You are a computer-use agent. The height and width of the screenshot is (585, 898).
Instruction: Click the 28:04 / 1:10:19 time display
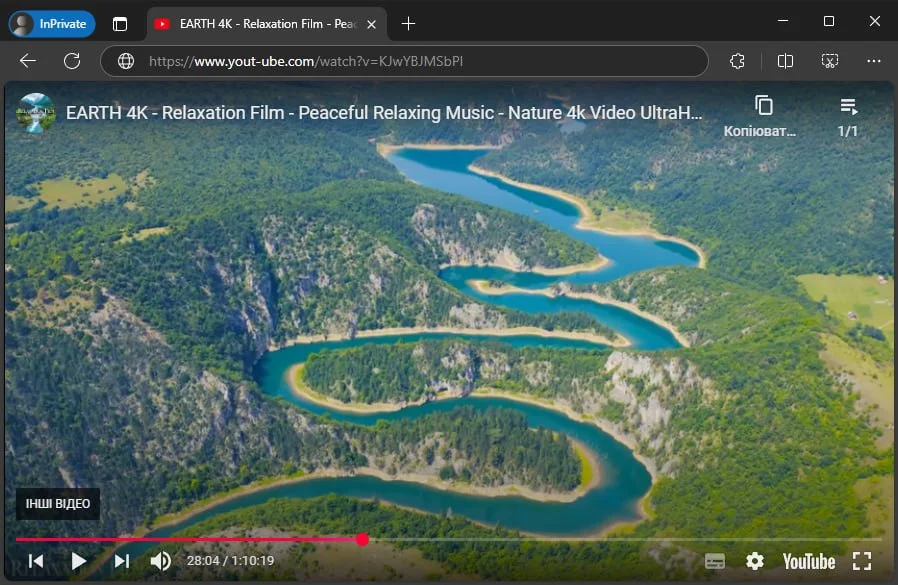(x=230, y=560)
